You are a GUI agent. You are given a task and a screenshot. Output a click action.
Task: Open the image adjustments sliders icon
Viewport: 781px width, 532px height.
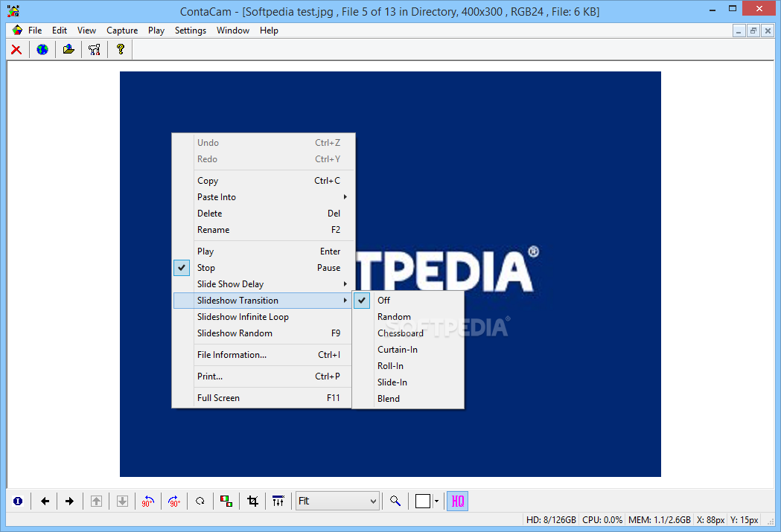point(278,501)
